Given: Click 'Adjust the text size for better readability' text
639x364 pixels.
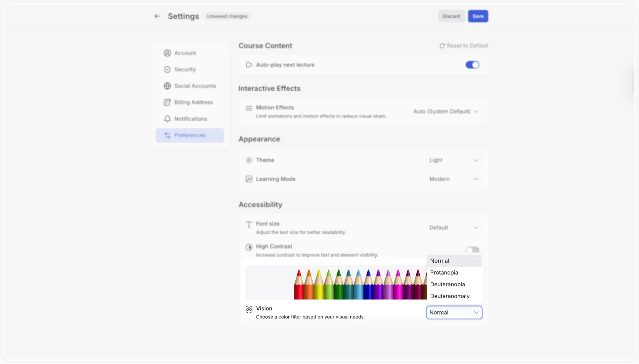Looking at the screenshot, I should pos(301,232).
